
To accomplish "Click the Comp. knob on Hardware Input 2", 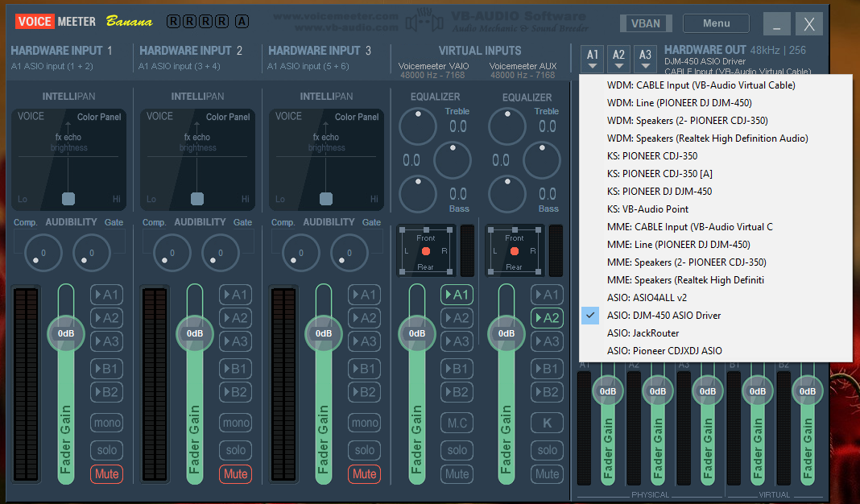I will (172, 253).
